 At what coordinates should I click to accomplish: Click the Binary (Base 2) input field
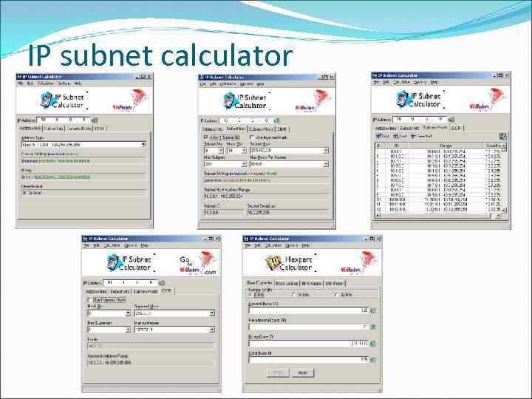coord(309,344)
